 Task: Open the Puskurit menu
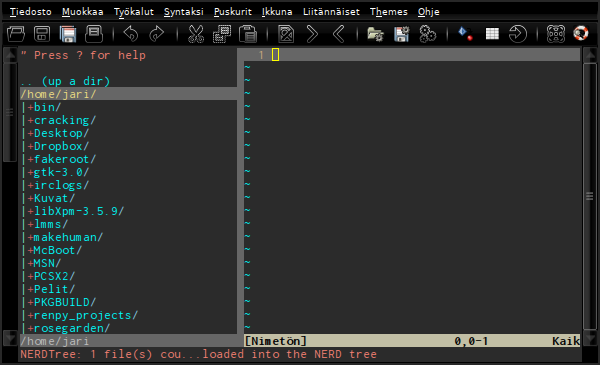click(x=233, y=12)
